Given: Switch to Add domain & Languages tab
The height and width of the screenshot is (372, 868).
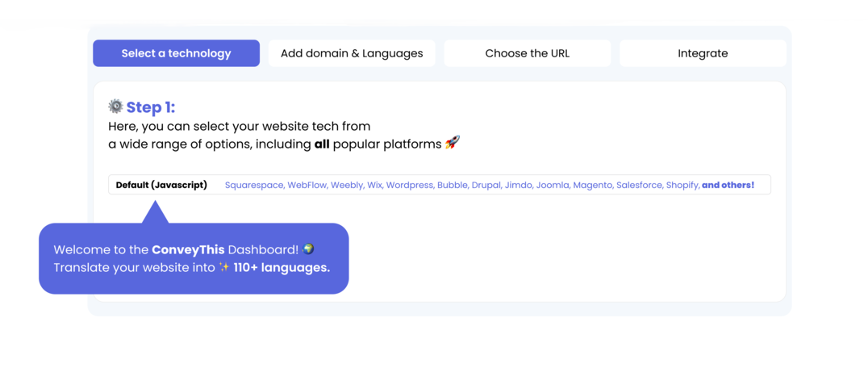Looking at the screenshot, I should 352,53.
